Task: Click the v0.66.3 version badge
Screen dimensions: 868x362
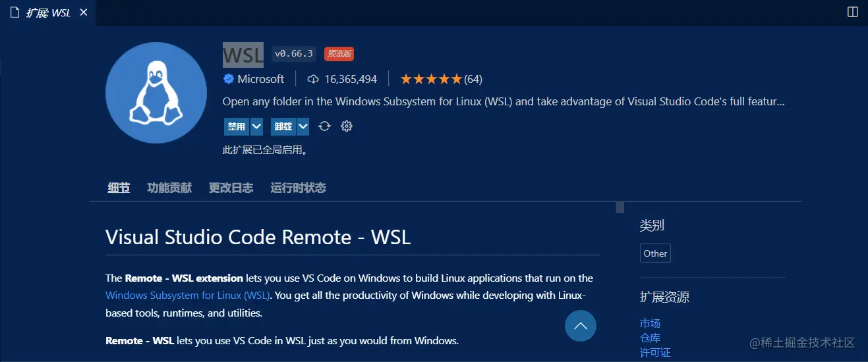Action: [294, 54]
